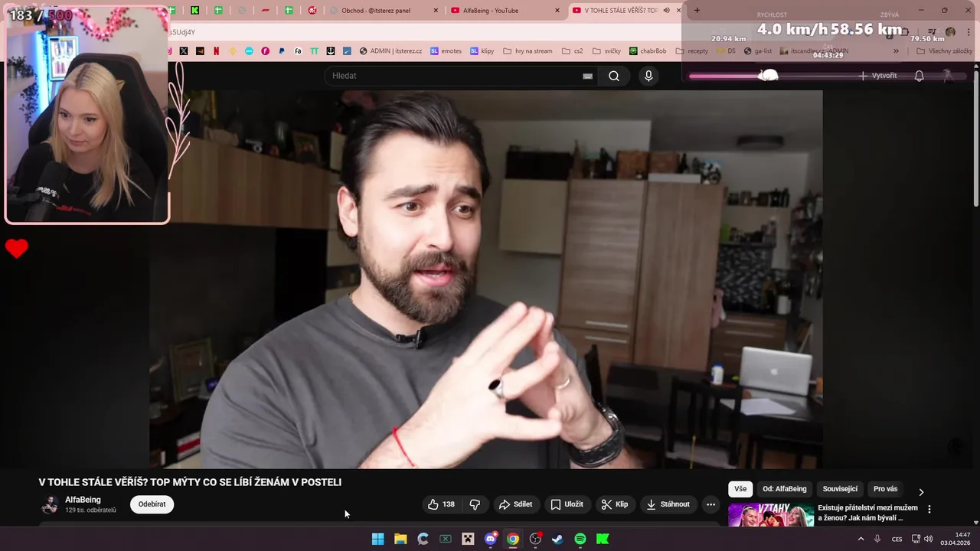Click the main video player to pause
The width and height of the screenshot is (980, 551).
click(485, 279)
